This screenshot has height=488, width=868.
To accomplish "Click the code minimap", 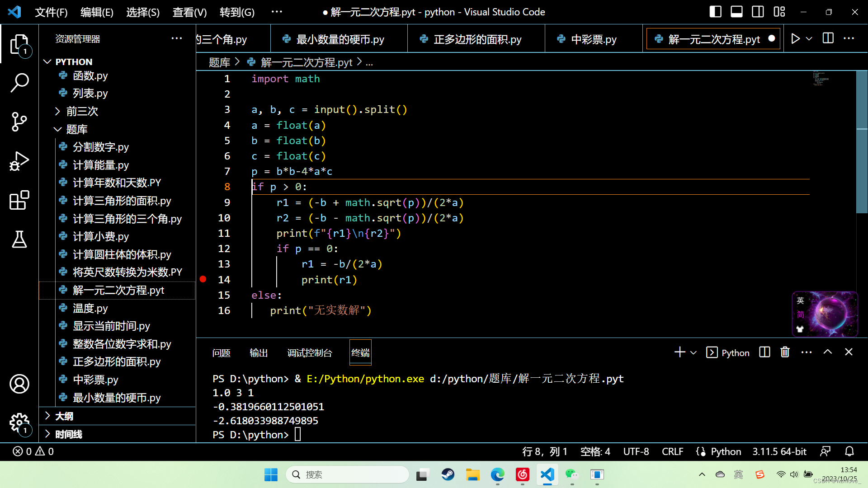I will 821,79.
